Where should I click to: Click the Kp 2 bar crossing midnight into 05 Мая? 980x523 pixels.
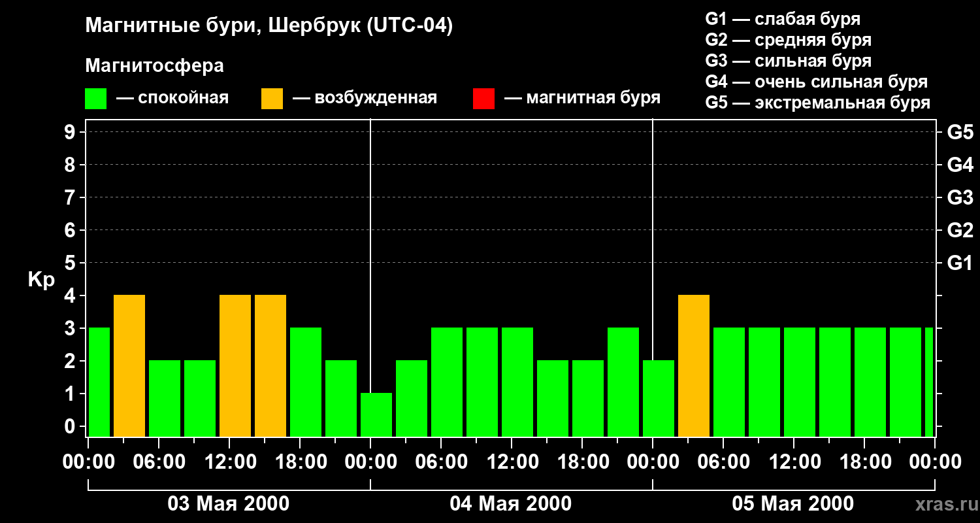659,399
